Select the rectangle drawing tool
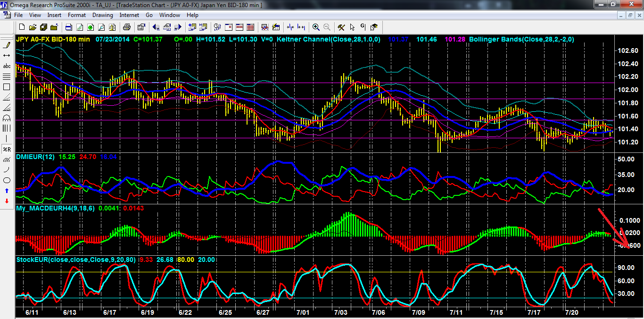The width and height of the screenshot is (644, 319). pos(7,87)
